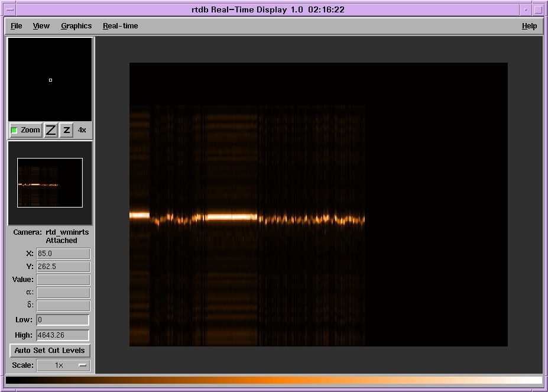Open the Help menu
This screenshot has height=392, width=548.
(x=529, y=26)
